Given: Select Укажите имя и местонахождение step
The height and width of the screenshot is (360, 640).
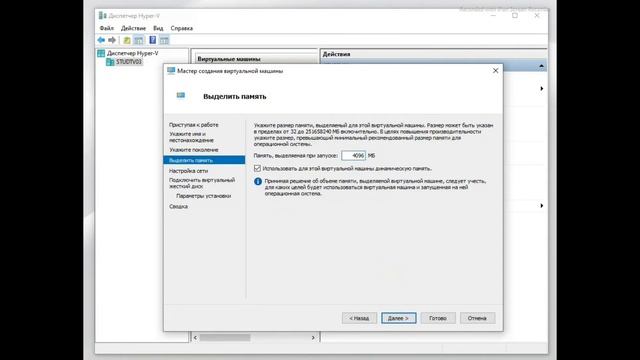Looking at the screenshot, I should [x=191, y=137].
